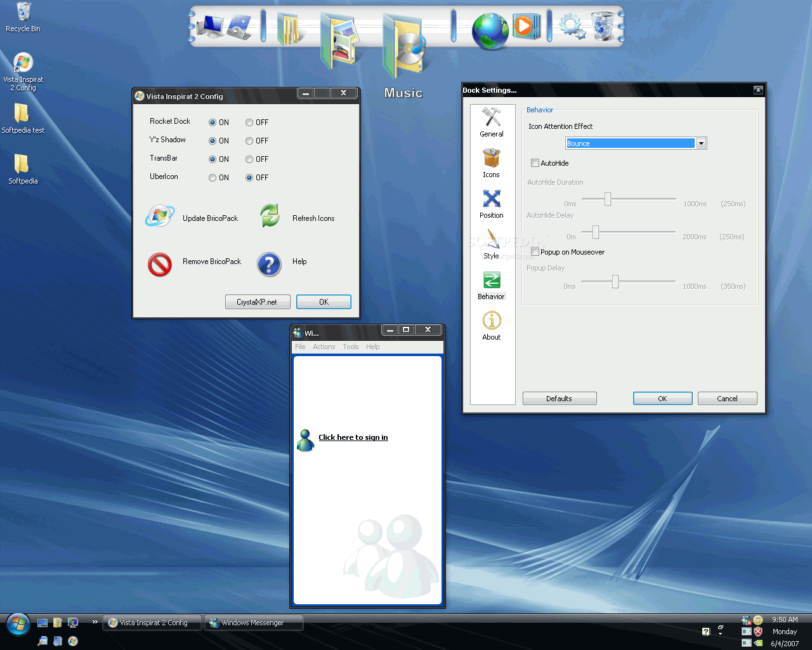Viewport: 812px width, 650px height.
Task: Enable the AutoHide checkbox
Action: click(535, 163)
